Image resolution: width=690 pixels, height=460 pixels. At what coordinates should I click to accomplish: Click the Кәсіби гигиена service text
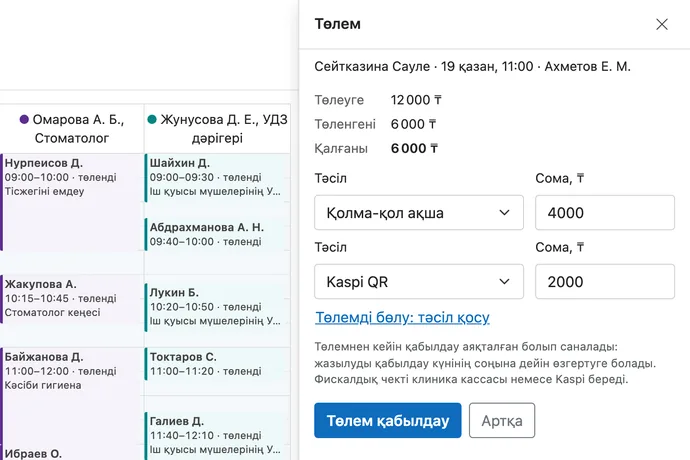43,385
